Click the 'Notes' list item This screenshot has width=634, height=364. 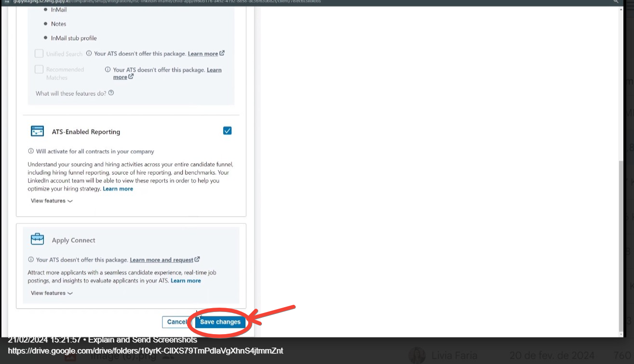59,24
